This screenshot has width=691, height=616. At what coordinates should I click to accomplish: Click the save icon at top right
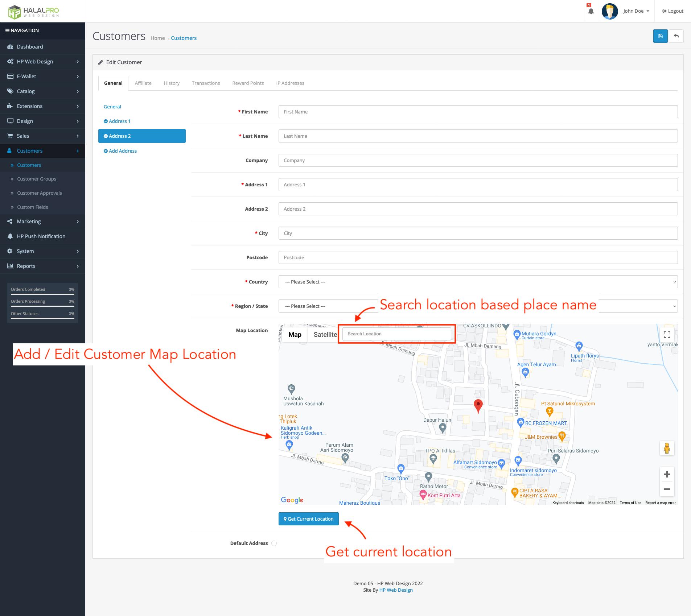point(660,36)
